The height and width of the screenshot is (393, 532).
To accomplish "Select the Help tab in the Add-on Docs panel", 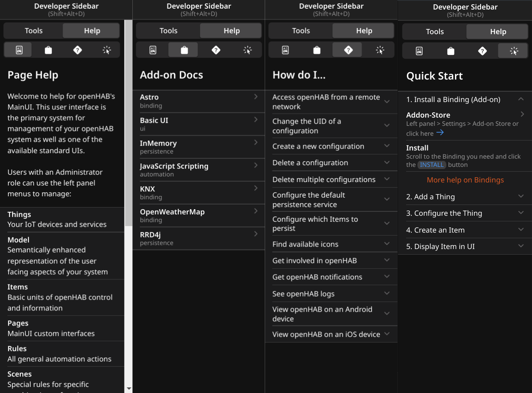I will point(231,31).
